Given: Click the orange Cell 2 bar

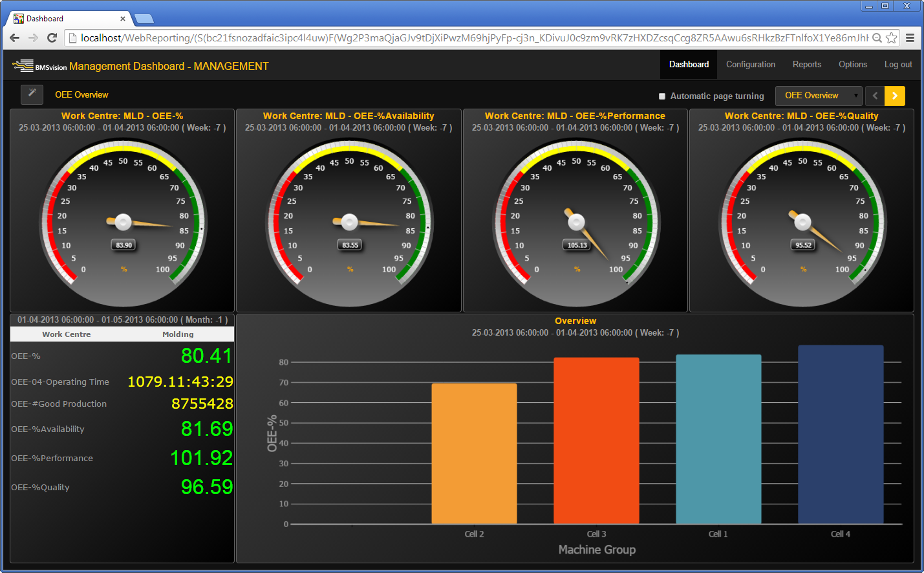Looking at the screenshot, I should pos(474,453).
